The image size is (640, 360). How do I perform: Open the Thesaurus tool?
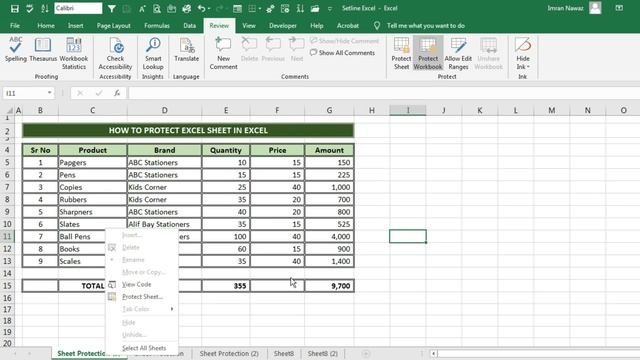(43, 50)
